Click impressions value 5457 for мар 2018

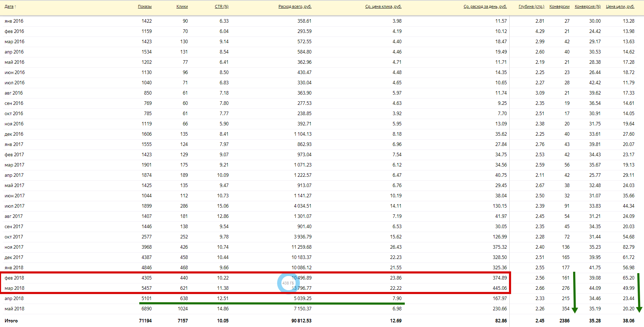(x=147, y=288)
